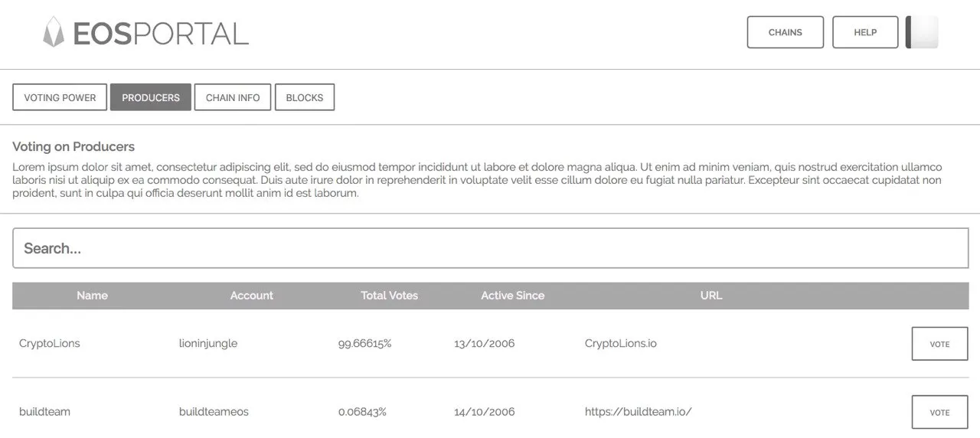The height and width of the screenshot is (438, 980).
Task: Vote for the CryptoLions producer
Action: point(939,344)
